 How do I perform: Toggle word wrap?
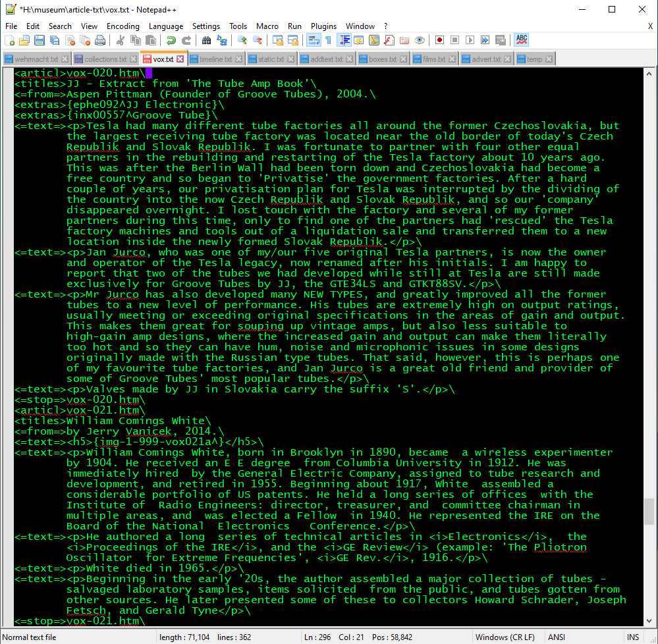(313, 40)
